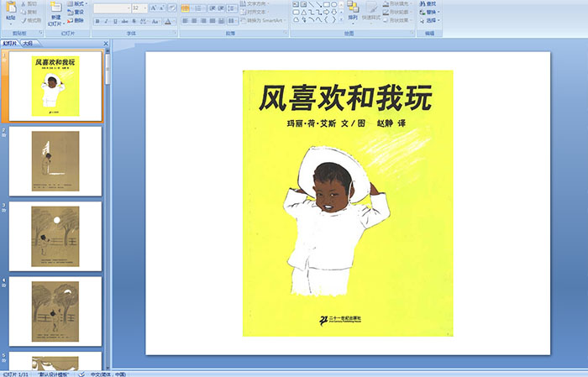Close the slide thumbnail pane
Viewport: 588px width, 377px height.
(x=106, y=44)
